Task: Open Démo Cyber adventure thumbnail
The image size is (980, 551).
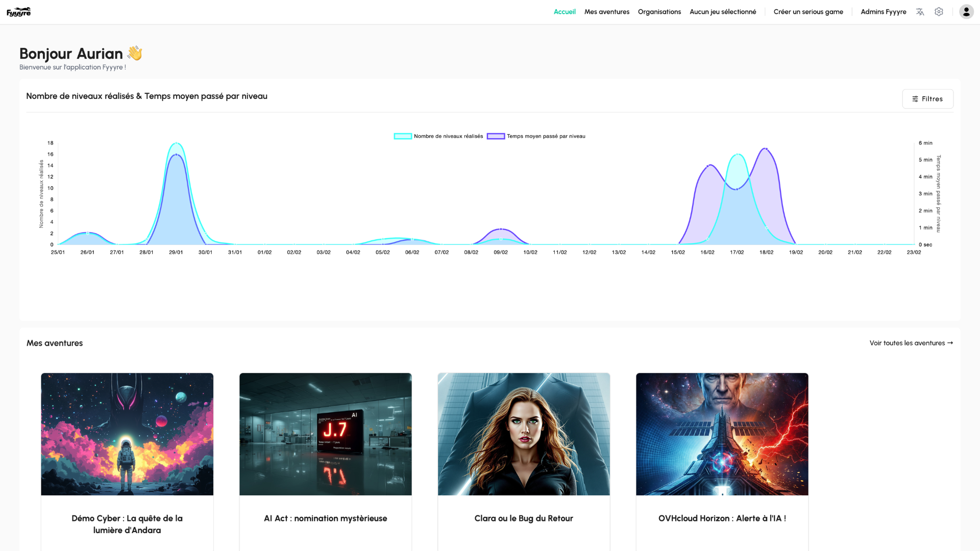Action: click(127, 434)
